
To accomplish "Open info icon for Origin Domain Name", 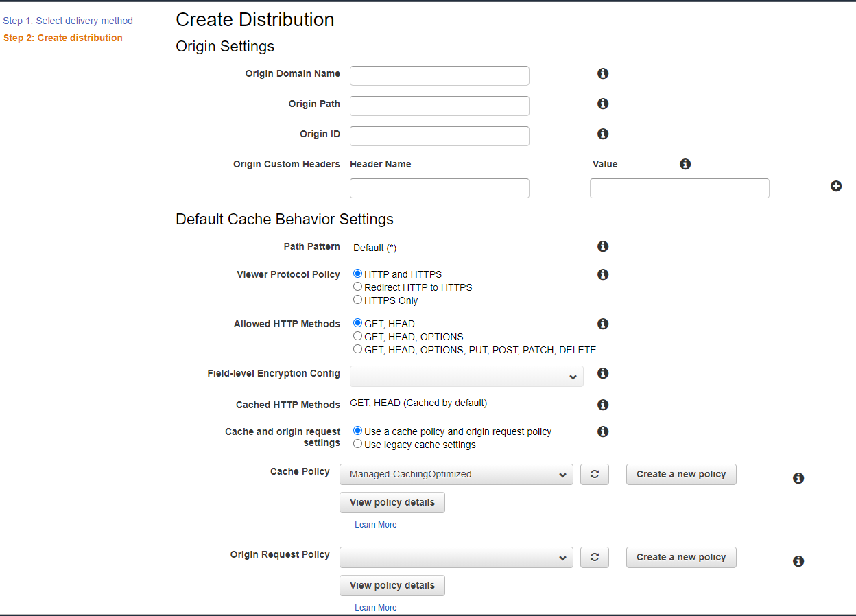I will (x=603, y=73).
